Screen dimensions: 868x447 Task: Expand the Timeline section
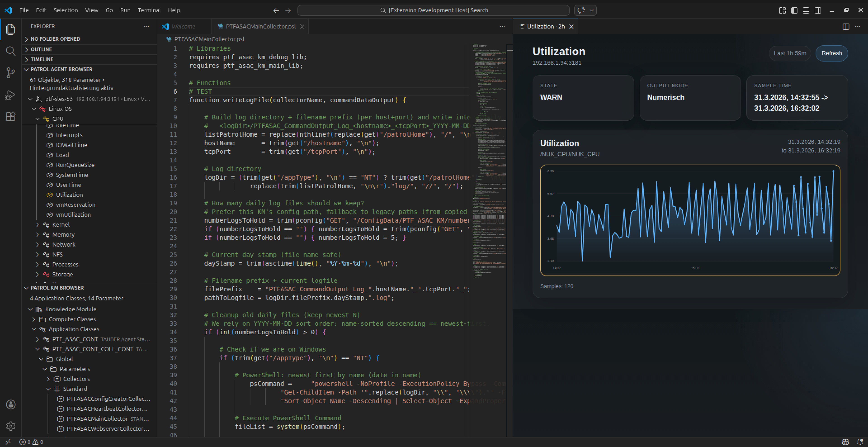tap(89, 59)
